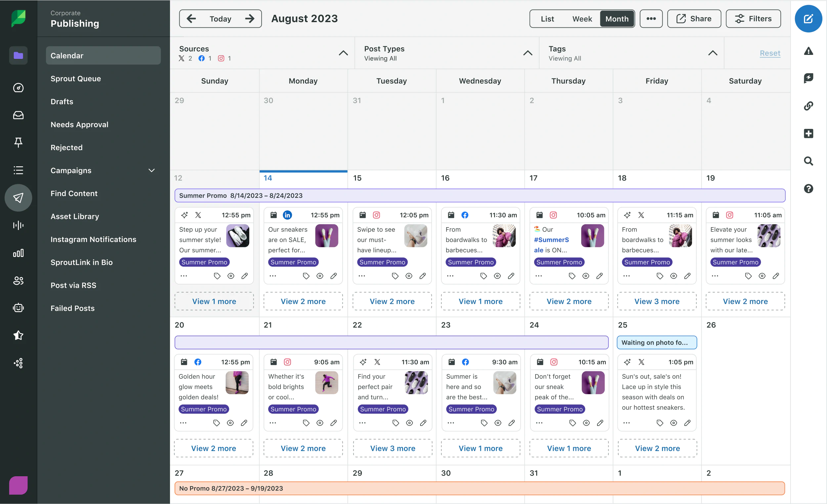
Task: Open the Analytics panel icon
Action: click(x=18, y=253)
